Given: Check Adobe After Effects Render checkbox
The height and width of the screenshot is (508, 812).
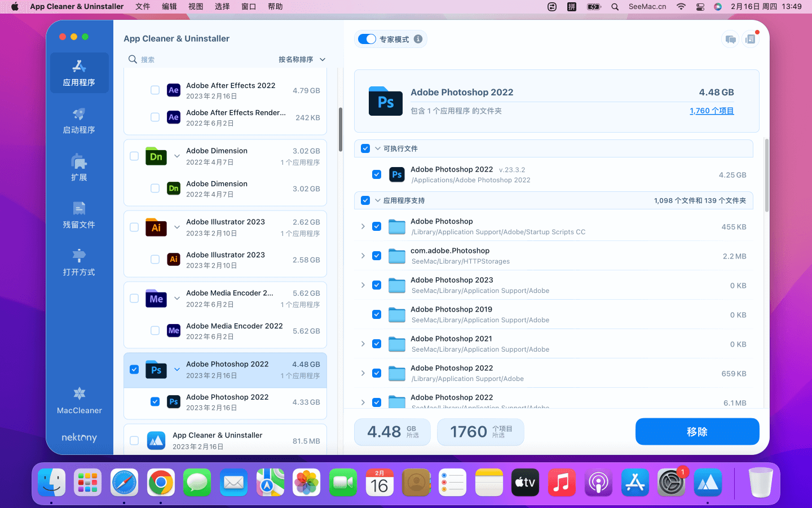Looking at the screenshot, I should pyautogui.click(x=155, y=117).
